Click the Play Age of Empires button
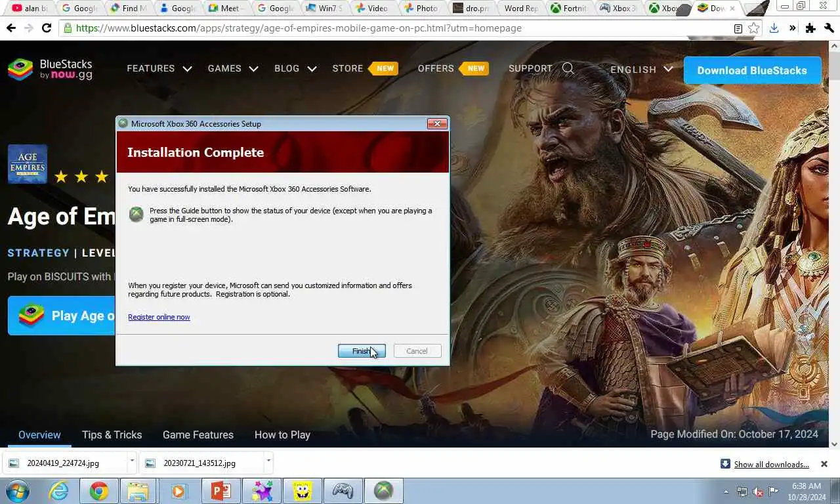 [x=62, y=316]
